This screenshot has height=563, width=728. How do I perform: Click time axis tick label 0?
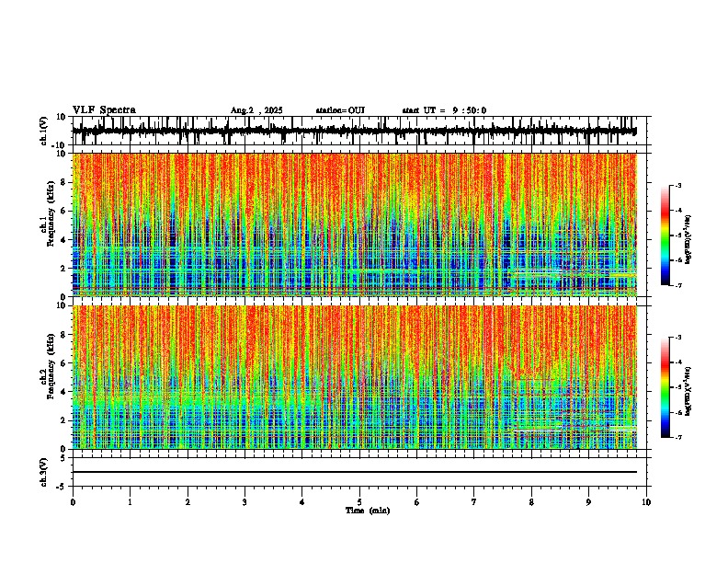point(73,502)
